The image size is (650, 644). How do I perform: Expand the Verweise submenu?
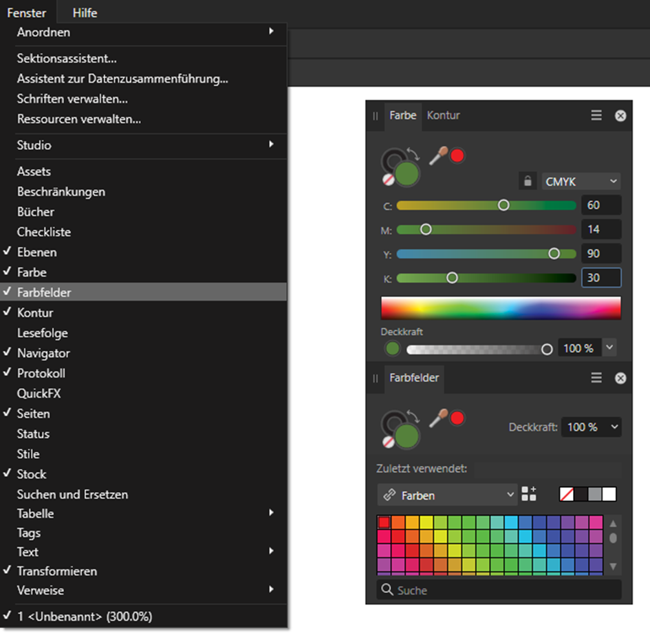point(144,590)
